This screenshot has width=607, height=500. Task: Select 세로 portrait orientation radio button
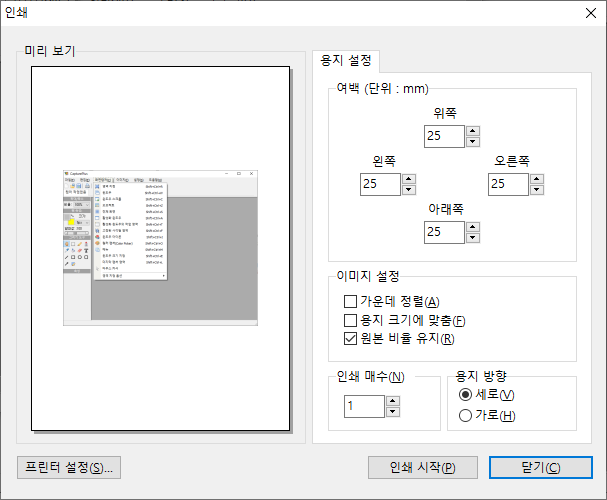pos(465,396)
